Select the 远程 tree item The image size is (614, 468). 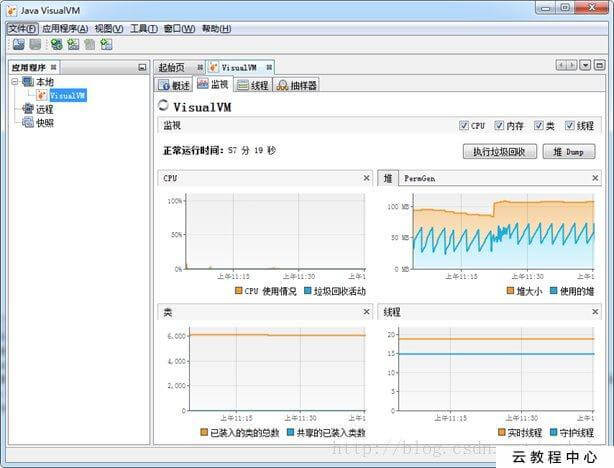point(45,109)
